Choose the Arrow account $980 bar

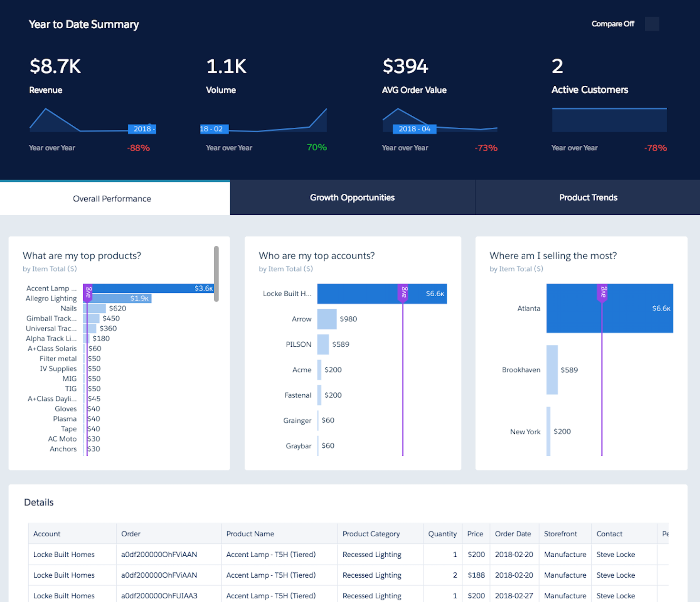(x=327, y=319)
